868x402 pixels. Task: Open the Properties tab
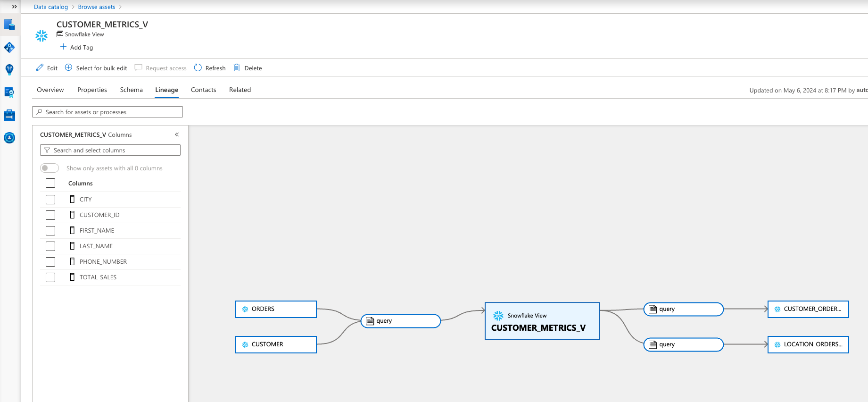[92, 90]
